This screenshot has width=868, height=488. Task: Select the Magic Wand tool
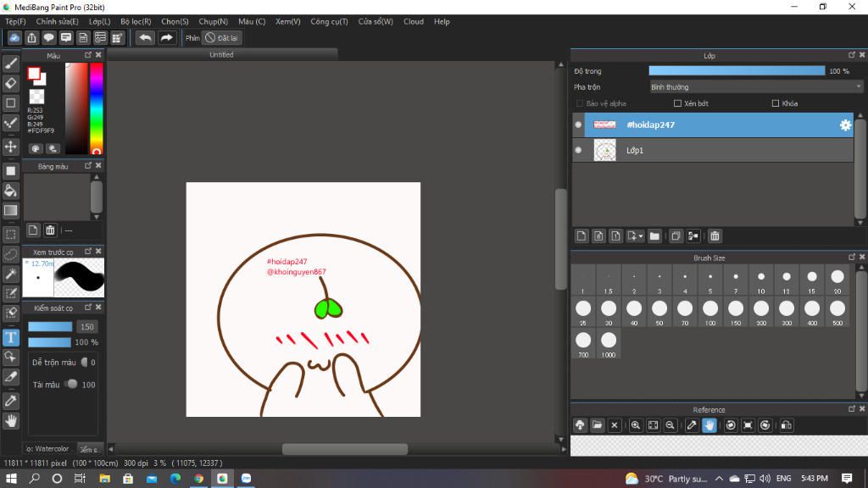pyautogui.click(x=10, y=274)
